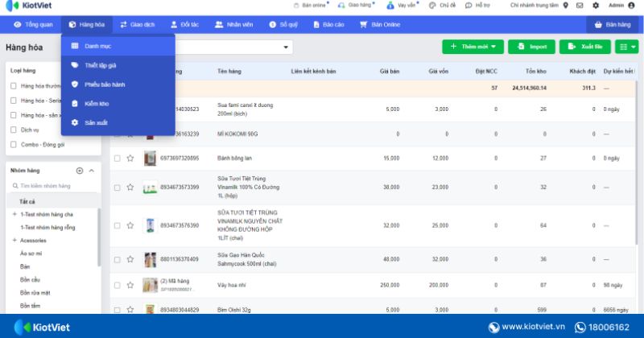Star the product with code 8934673576390
Viewport: 644px width, 338px height.
click(x=130, y=225)
